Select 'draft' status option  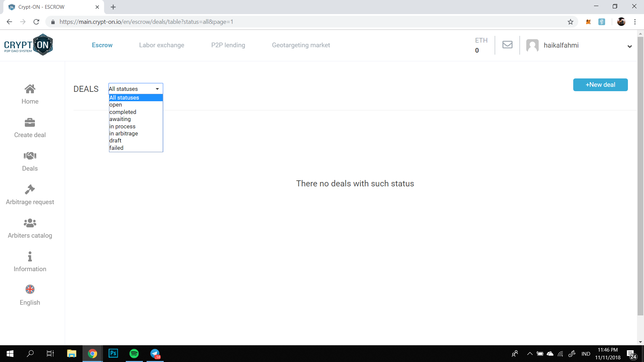136,140
